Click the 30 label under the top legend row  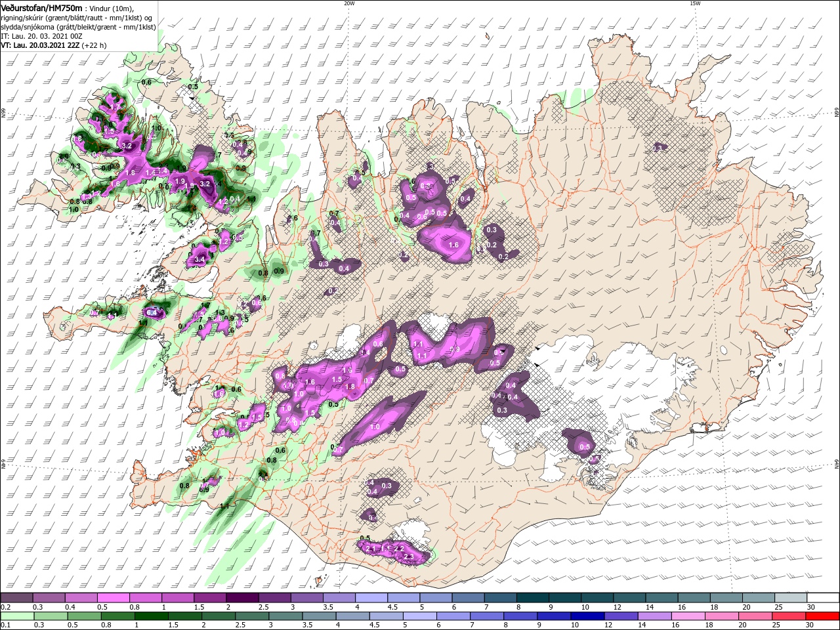811,607
